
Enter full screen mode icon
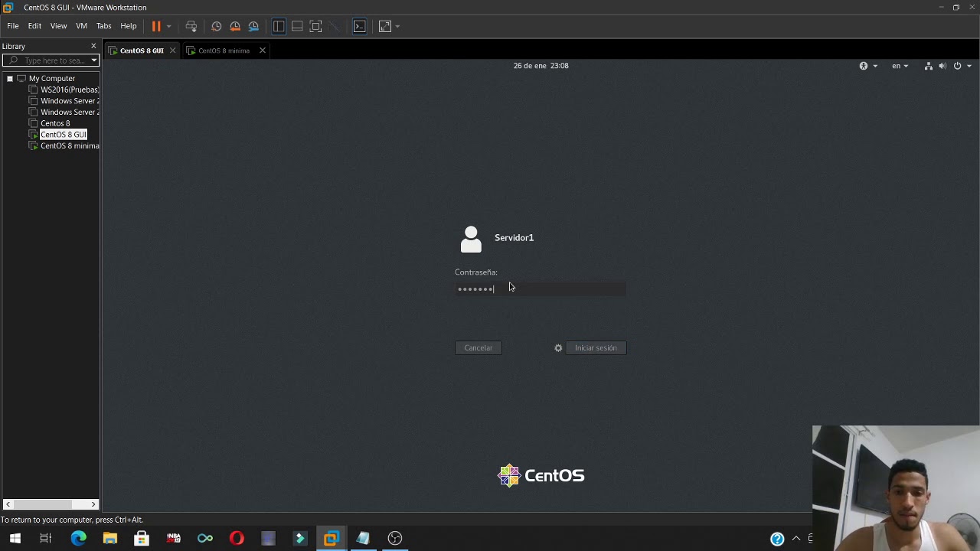pos(315,26)
